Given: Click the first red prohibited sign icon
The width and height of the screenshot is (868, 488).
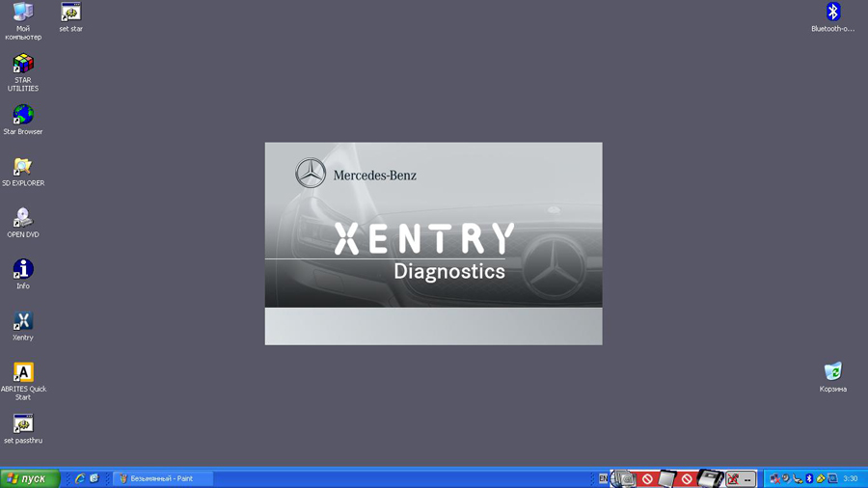Looking at the screenshot, I should (648, 478).
